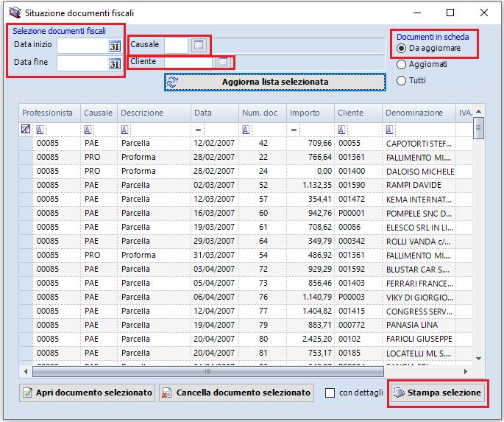Select the Aggiornati radio button

point(402,64)
